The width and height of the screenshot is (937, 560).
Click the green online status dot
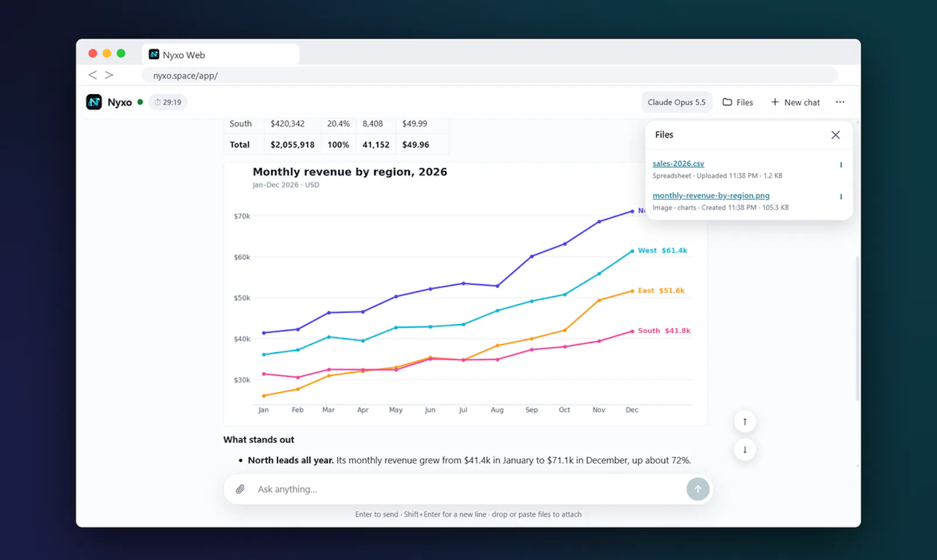coord(140,102)
